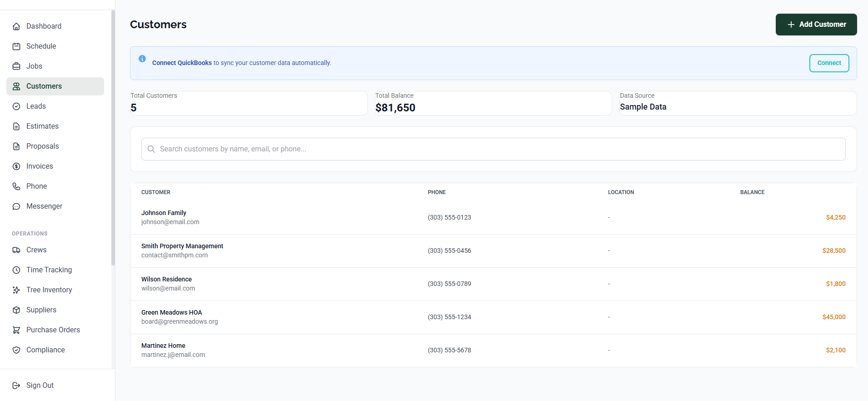Open Proposals from the sidebar
The image size is (868, 401).
42,146
